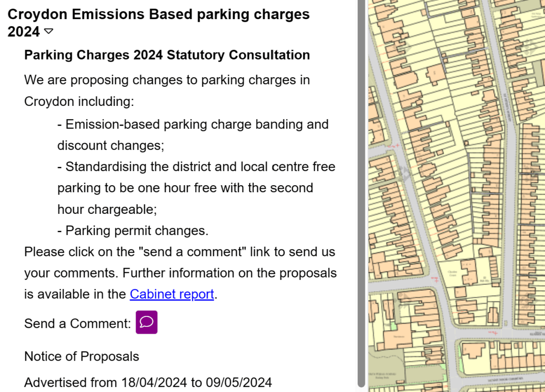Viewport: 545px width, 392px height.
Task: Click the Send a Comment label text
Action: pyautogui.click(x=77, y=323)
